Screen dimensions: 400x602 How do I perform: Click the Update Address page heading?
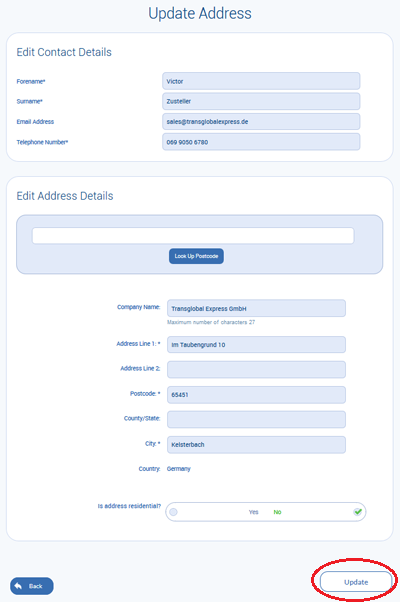click(x=200, y=13)
